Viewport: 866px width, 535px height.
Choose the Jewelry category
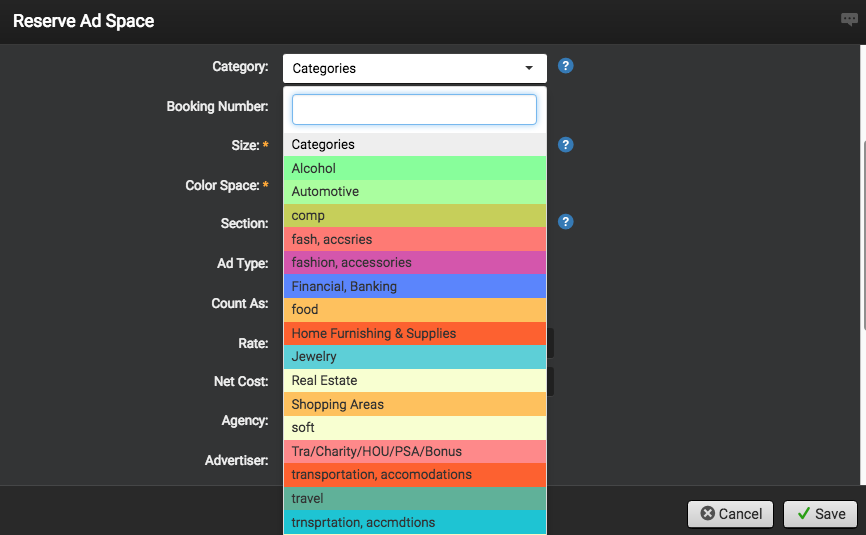(414, 356)
